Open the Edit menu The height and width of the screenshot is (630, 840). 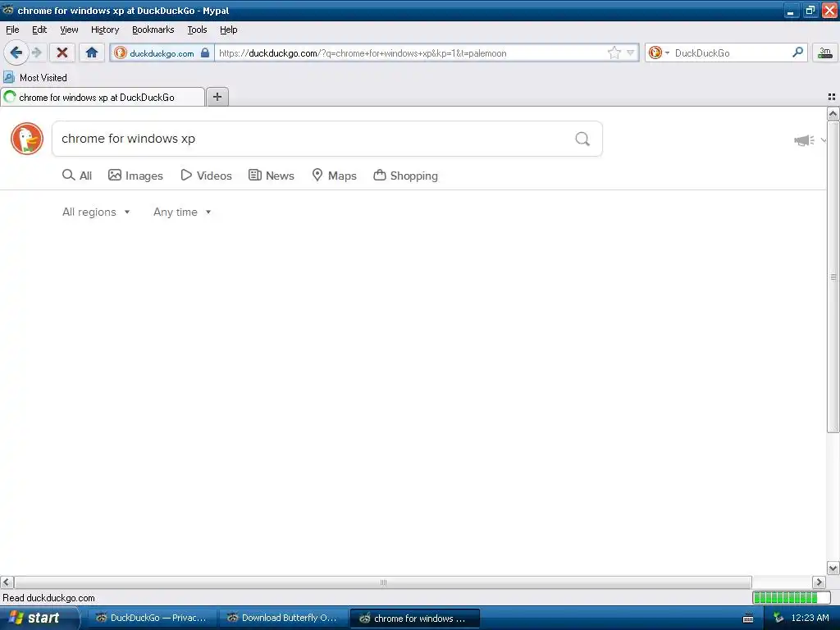(x=39, y=30)
